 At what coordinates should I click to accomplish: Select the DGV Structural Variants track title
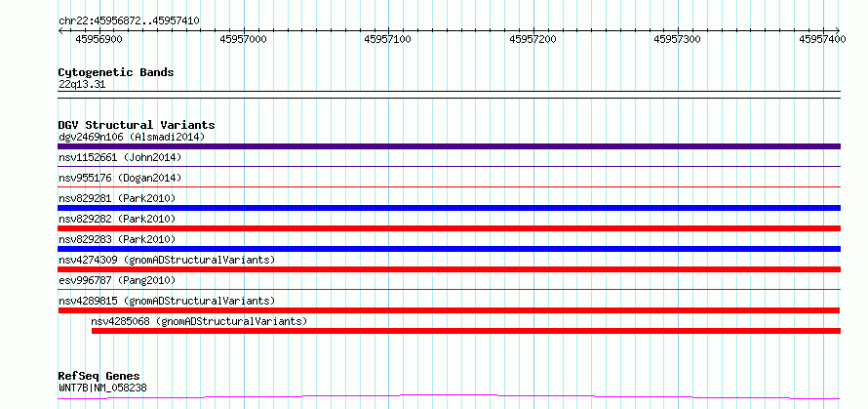click(137, 125)
